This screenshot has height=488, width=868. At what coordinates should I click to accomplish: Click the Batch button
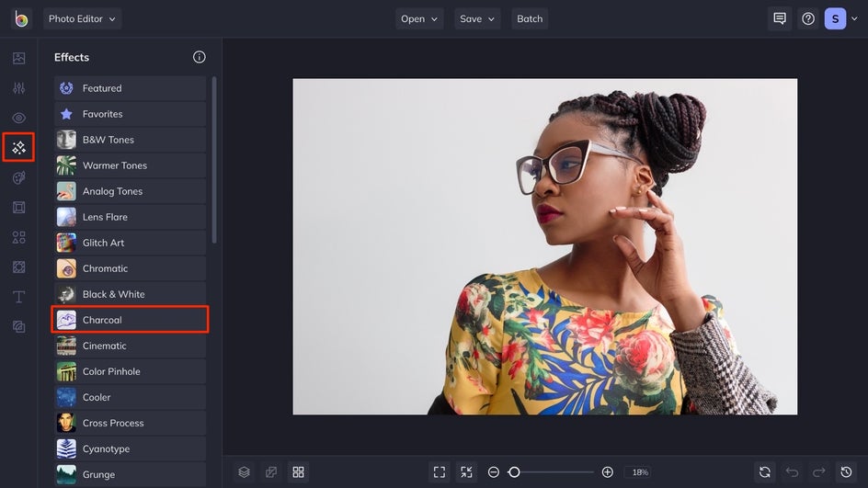[x=530, y=18]
